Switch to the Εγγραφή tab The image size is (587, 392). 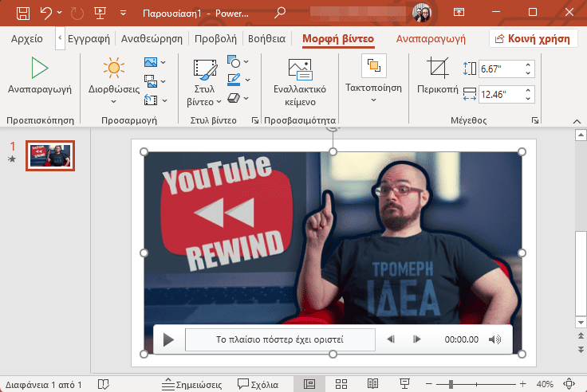(89, 39)
